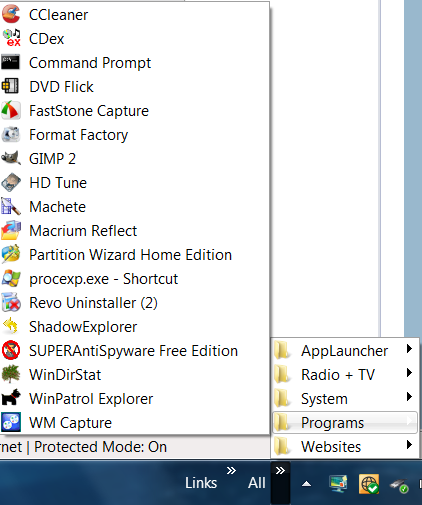Select HD Tune text label

(x=58, y=183)
